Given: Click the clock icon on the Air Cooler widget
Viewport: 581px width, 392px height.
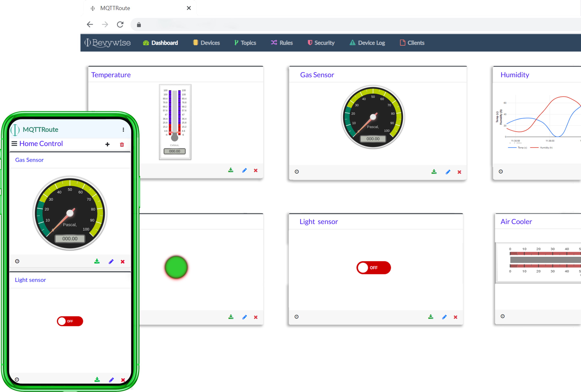Looking at the screenshot, I should click(503, 316).
